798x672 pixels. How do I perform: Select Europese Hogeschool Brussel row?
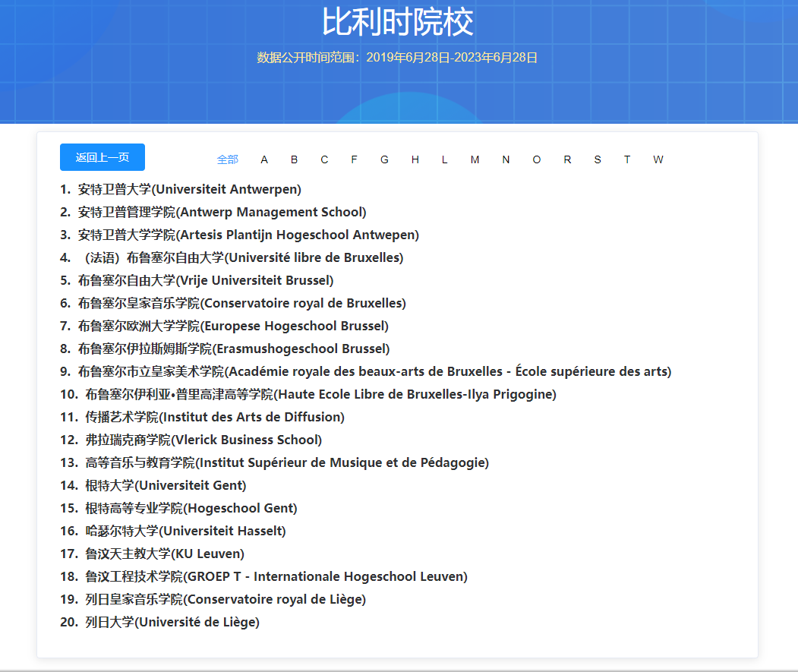225,327
